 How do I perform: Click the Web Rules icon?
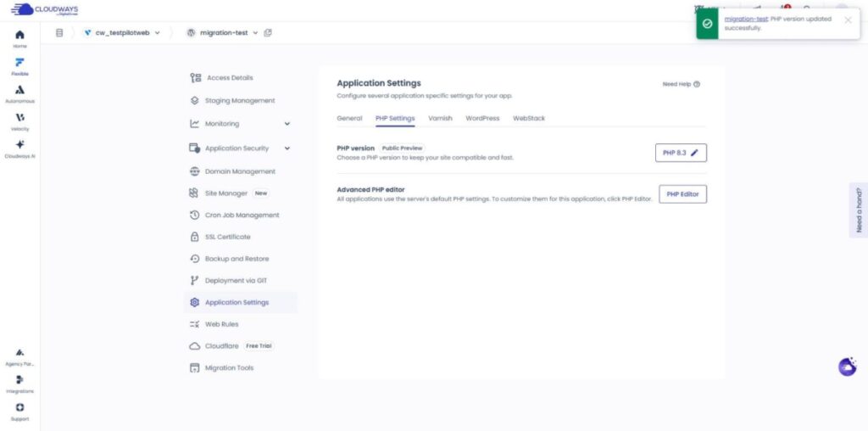[194, 324]
